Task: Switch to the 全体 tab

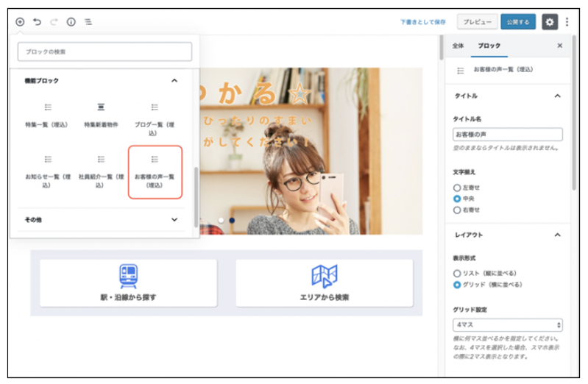Action: (x=458, y=46)
